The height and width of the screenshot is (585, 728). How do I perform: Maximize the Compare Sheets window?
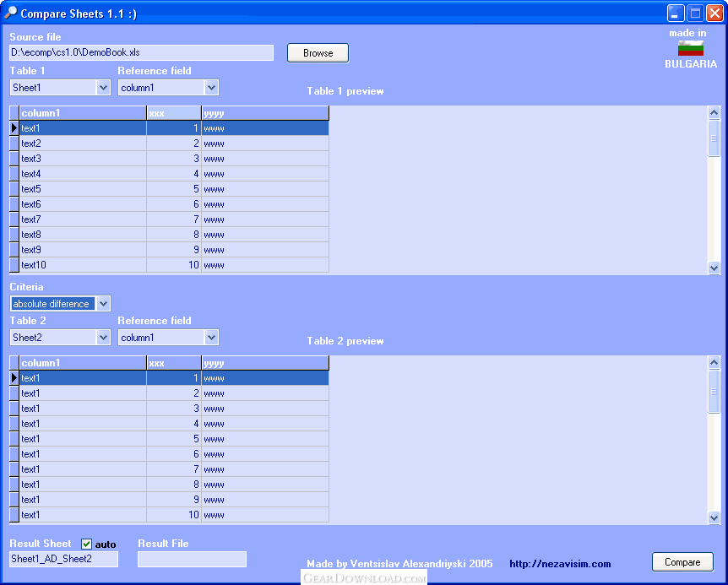click(695, 13)
